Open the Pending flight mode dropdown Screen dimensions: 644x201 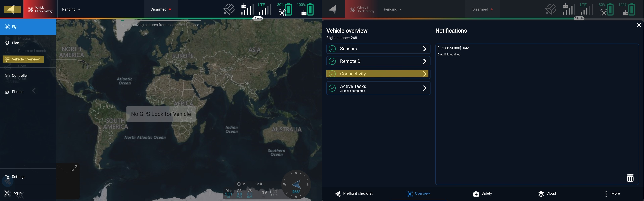[x=71, y=9]
